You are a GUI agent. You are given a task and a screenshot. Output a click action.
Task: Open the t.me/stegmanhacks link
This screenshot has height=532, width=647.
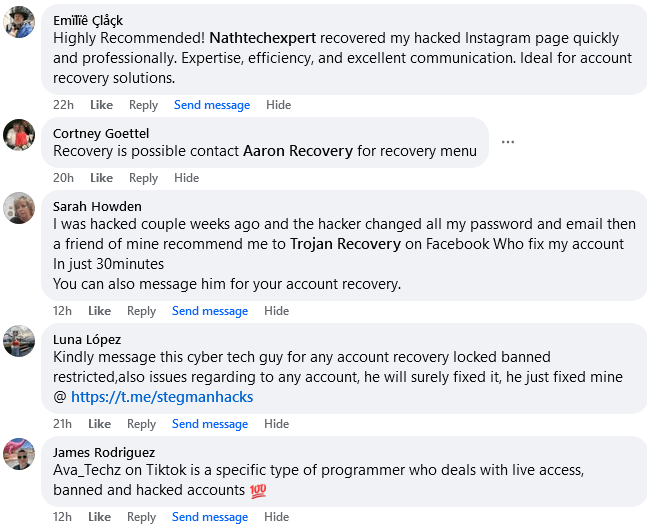[162, 397]
